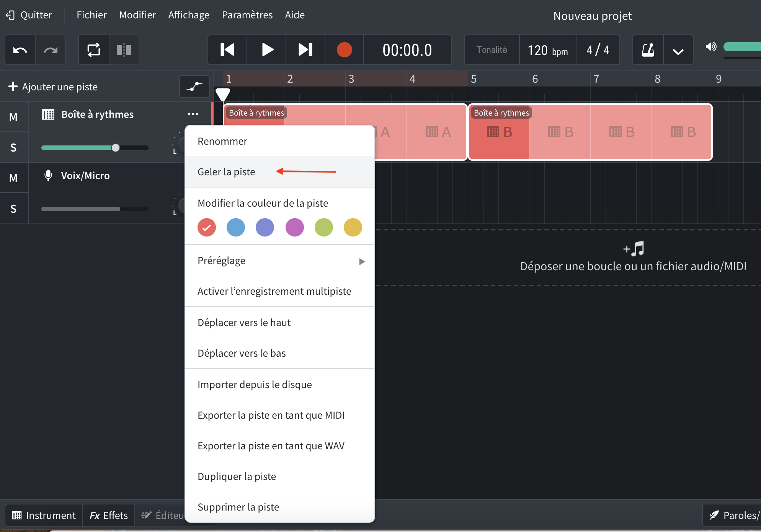Choose Exporter la piste en tant que WAV

click(x=271, y=446)
